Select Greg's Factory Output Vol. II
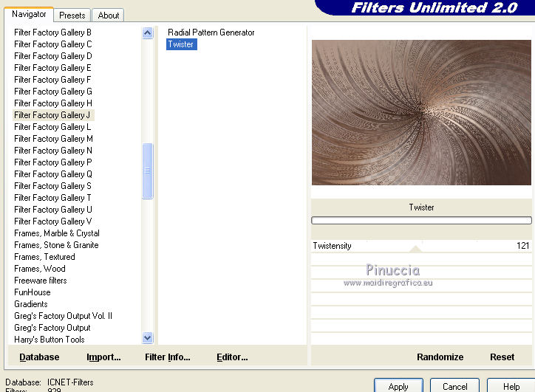 coord(63,316)
